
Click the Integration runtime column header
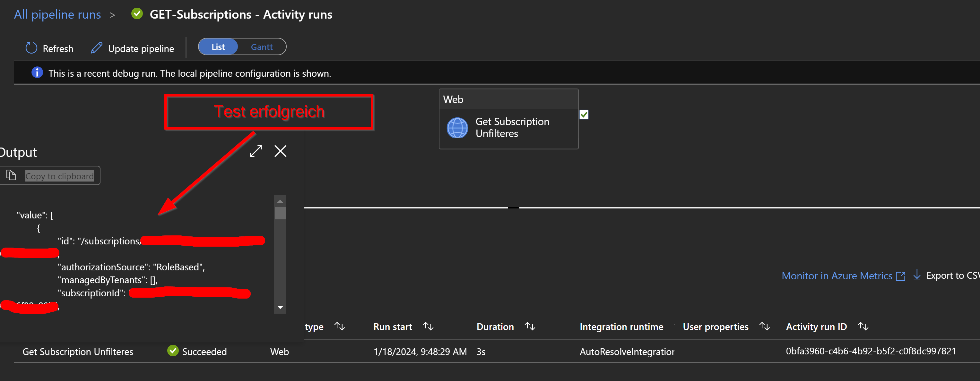click(621, 326)
